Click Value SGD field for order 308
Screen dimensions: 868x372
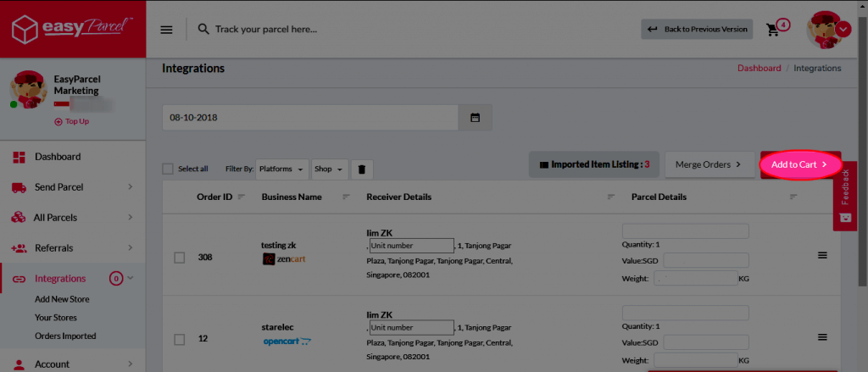[x=706, y=260]
